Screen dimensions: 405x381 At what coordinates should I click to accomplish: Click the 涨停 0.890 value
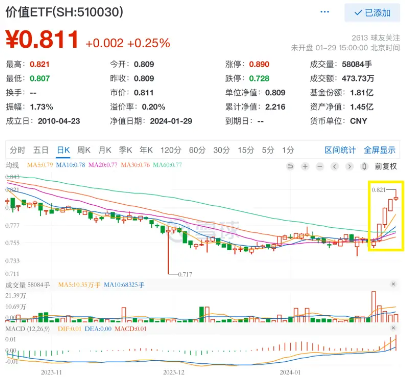[x=259, y=64]
